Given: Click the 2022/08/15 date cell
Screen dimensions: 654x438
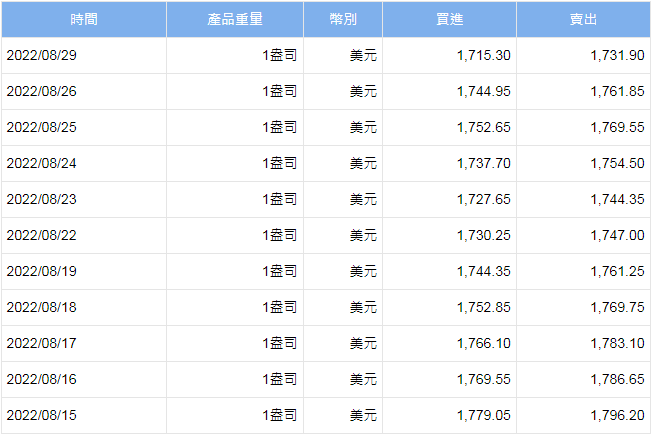Looking at the screenshot, I should pyautogui.click(x=42, y=415).
